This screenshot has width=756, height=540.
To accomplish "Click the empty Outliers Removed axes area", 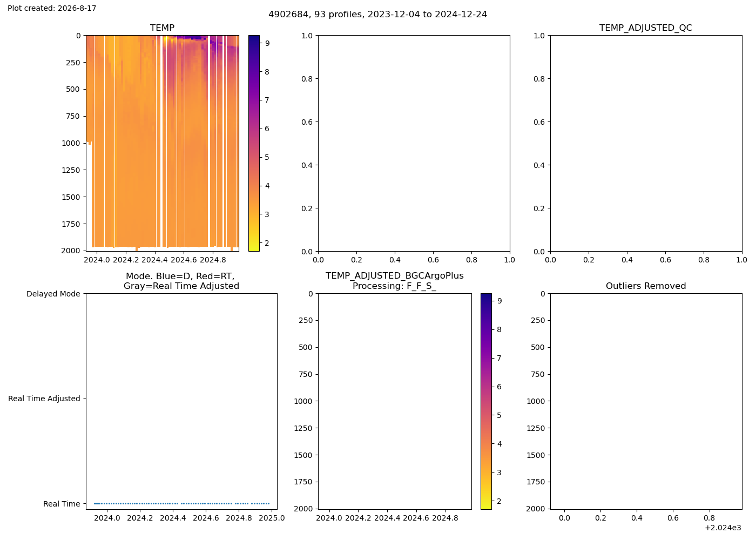I will [x=646, y=401].
